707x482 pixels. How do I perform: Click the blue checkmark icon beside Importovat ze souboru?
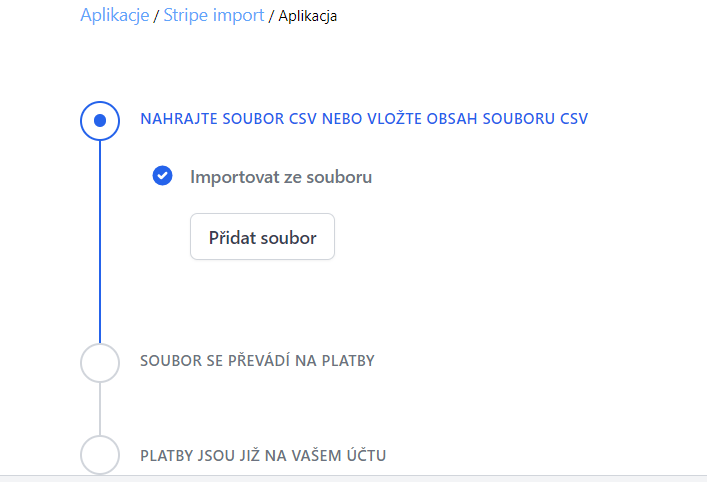click(163, 177)
